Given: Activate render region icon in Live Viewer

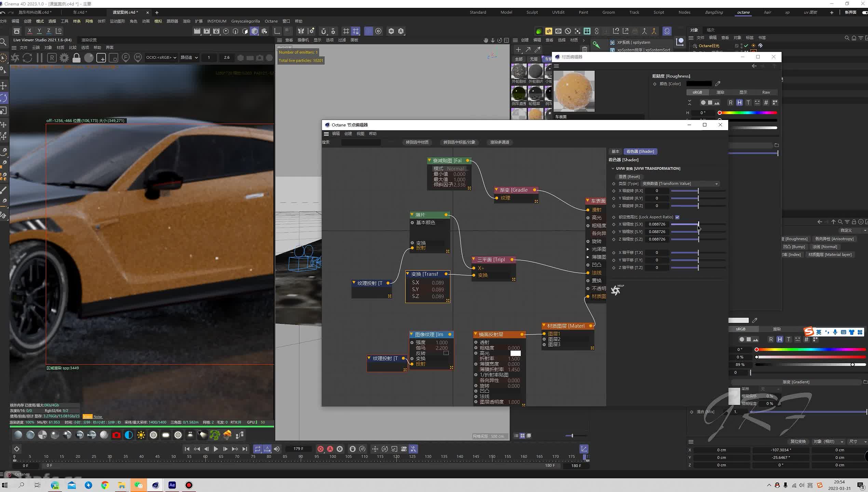Looking at the screenshot, I should (x=101, y=58).
